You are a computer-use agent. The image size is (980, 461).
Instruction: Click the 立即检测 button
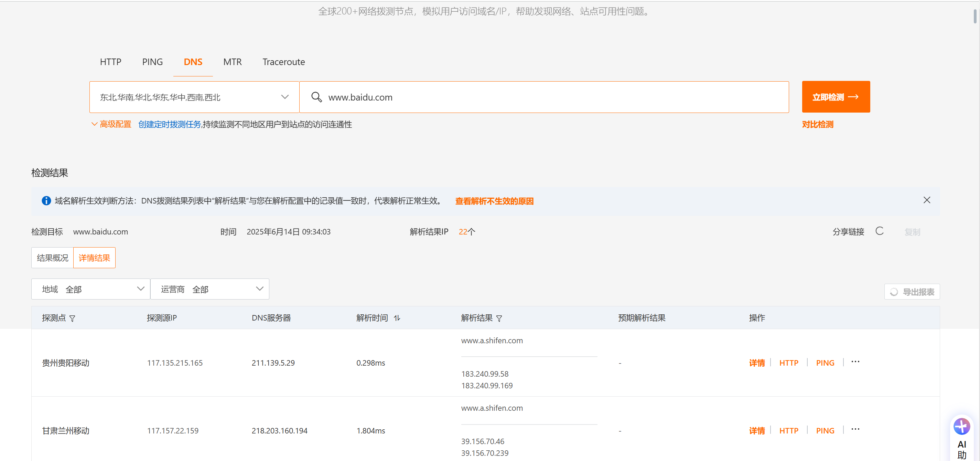click(836, 97)
